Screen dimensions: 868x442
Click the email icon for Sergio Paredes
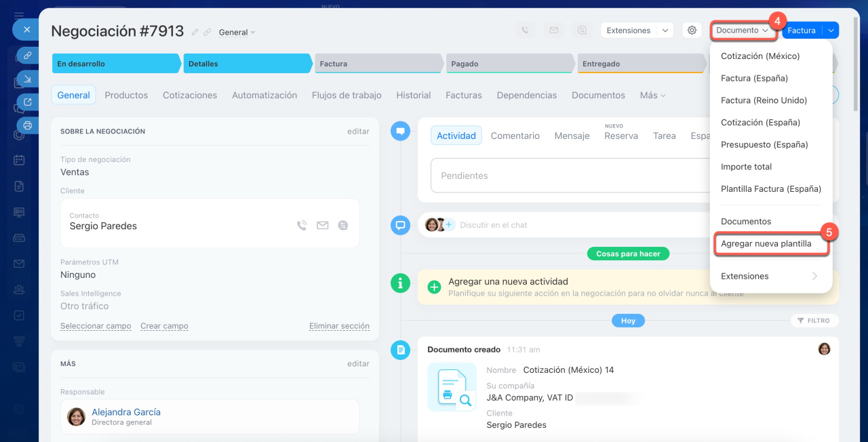click(322, 226)
